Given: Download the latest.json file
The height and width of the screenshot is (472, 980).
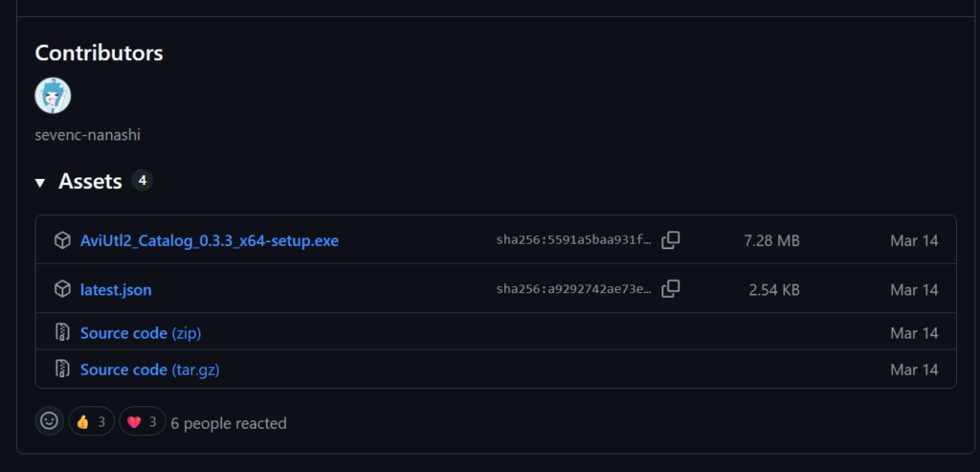Looking at the screenshot, I should pos(116,290).
